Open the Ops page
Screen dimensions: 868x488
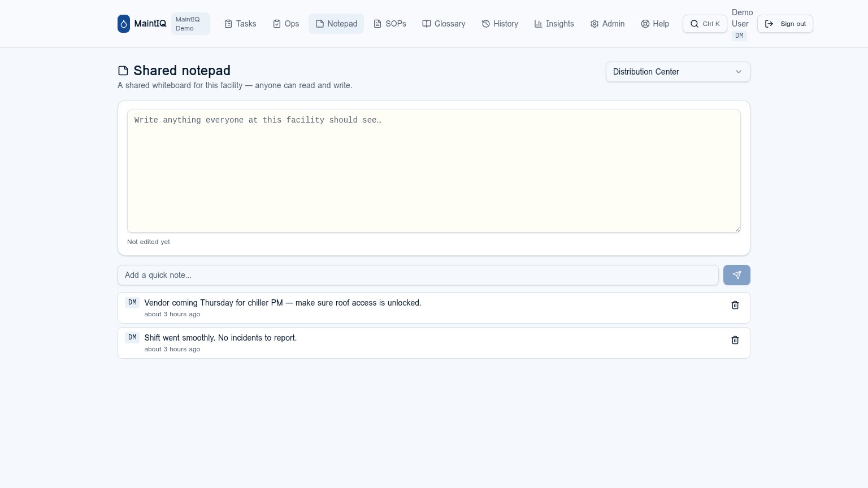[286, 24]
